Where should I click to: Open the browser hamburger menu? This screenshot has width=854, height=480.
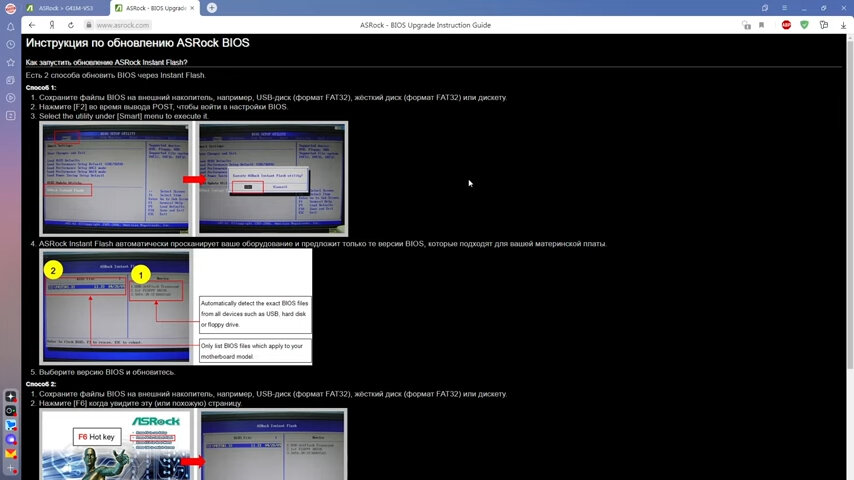(x=784, y=8)
